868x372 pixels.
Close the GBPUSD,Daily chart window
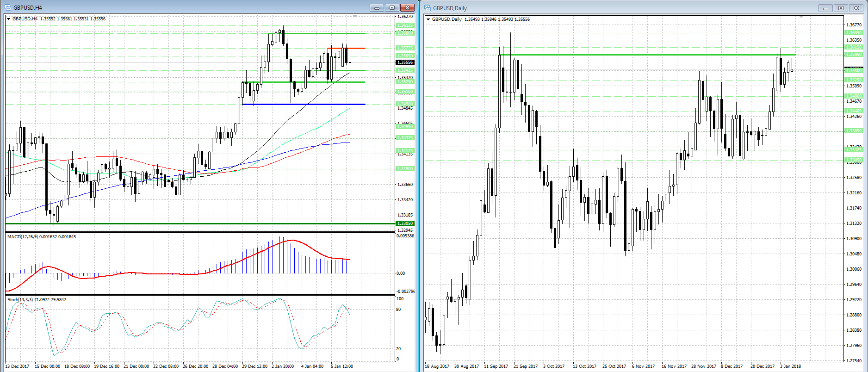[856, 8]
